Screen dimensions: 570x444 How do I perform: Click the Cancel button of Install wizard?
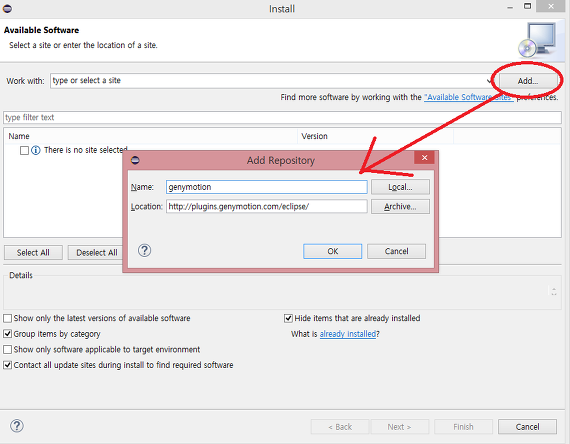click(527, 427)
